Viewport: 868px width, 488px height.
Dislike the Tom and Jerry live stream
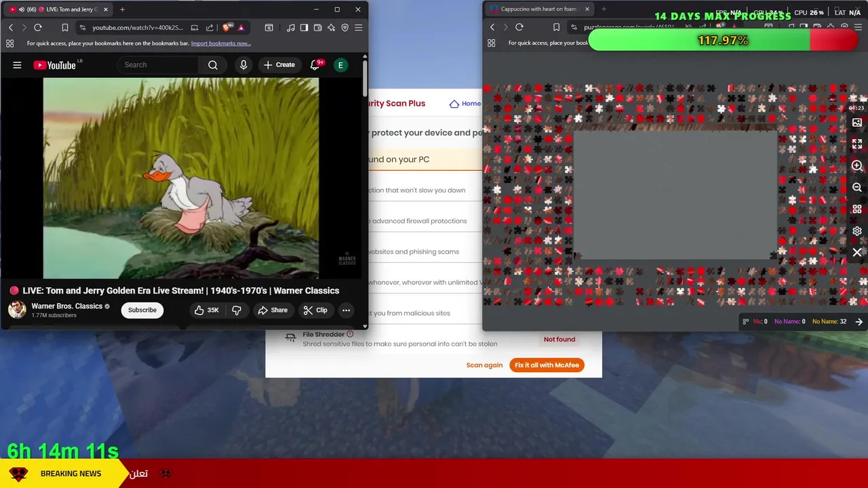[x=237, y=310]
